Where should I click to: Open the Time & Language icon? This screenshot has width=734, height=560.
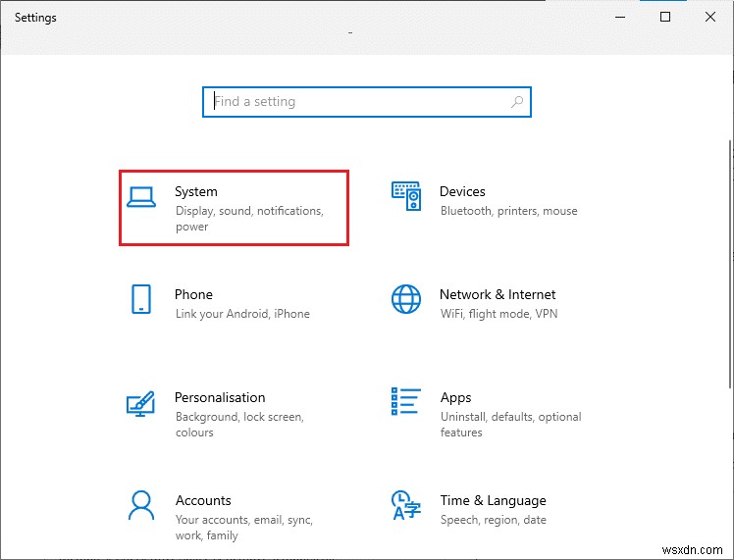pos(406,505)
